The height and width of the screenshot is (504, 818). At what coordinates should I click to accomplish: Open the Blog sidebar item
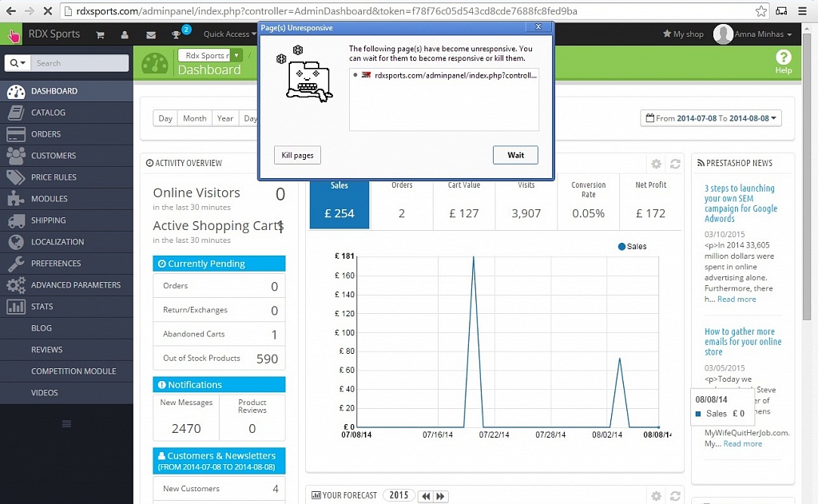pyautogui.click(x=67, y=328)
